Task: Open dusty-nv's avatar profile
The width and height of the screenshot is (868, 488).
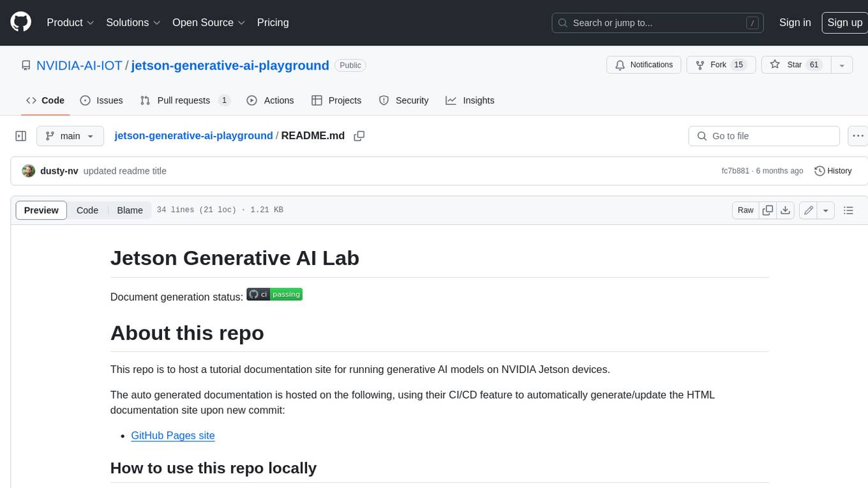Action: point(28,171)
